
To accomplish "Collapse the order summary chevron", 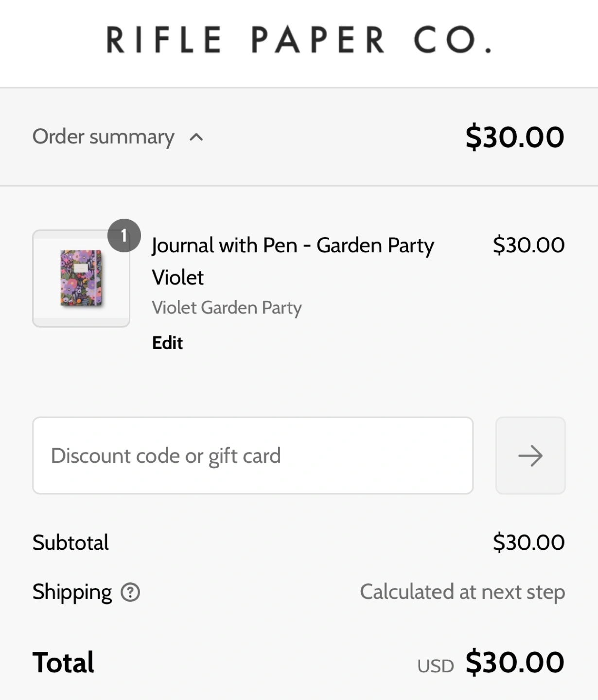I will tap(196, 137).
